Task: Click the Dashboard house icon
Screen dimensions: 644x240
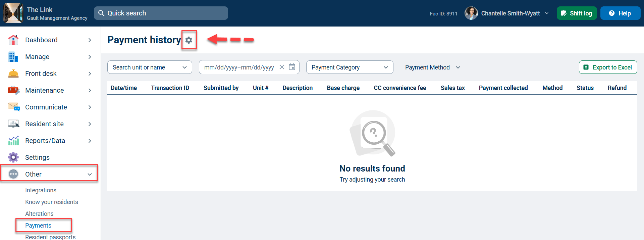Action: [x=13, y=40]
